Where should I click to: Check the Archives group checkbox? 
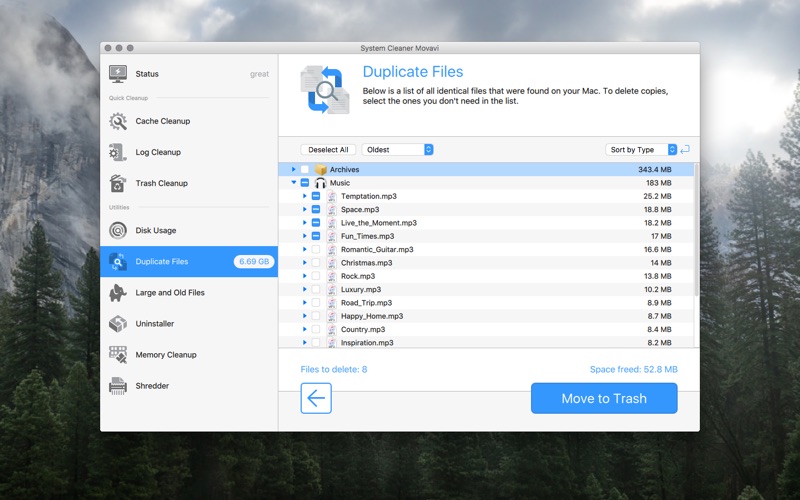tap(305, 169)
